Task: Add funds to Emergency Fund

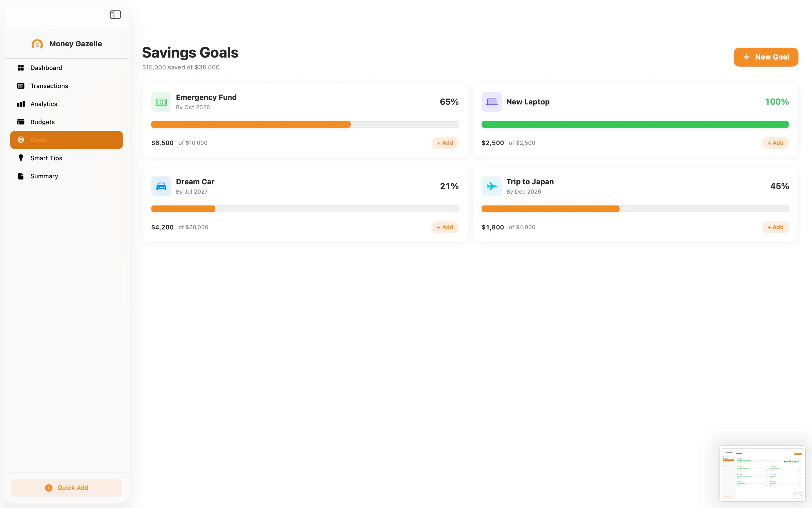Action: pyautogui.click(x=445, y=143)
